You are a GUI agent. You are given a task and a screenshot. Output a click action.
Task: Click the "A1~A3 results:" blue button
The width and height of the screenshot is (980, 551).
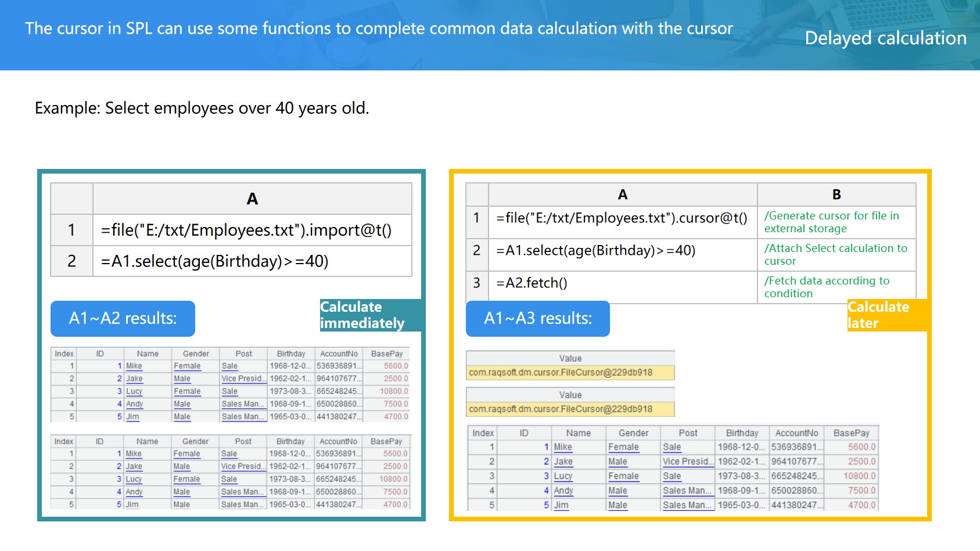pos(537,318)
